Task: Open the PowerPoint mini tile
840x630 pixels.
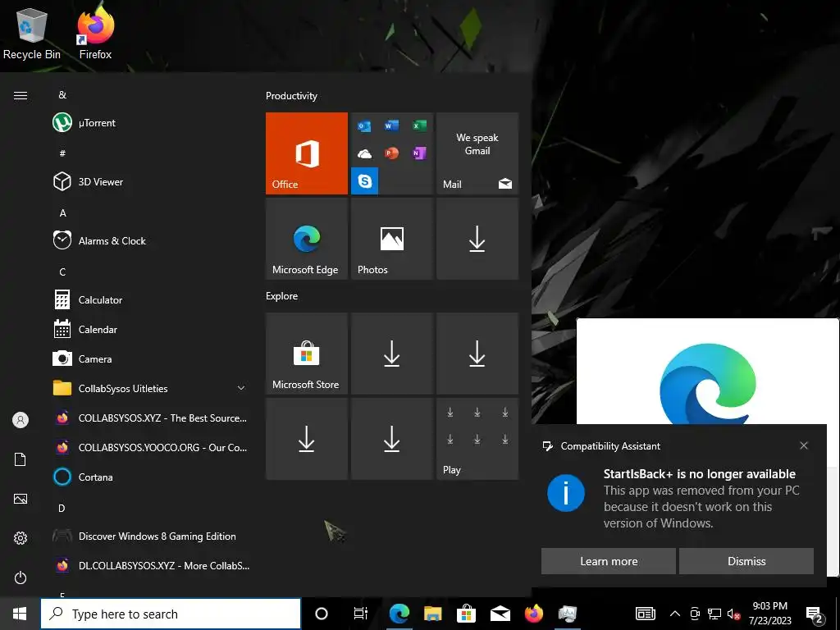Action: [391, 153]
